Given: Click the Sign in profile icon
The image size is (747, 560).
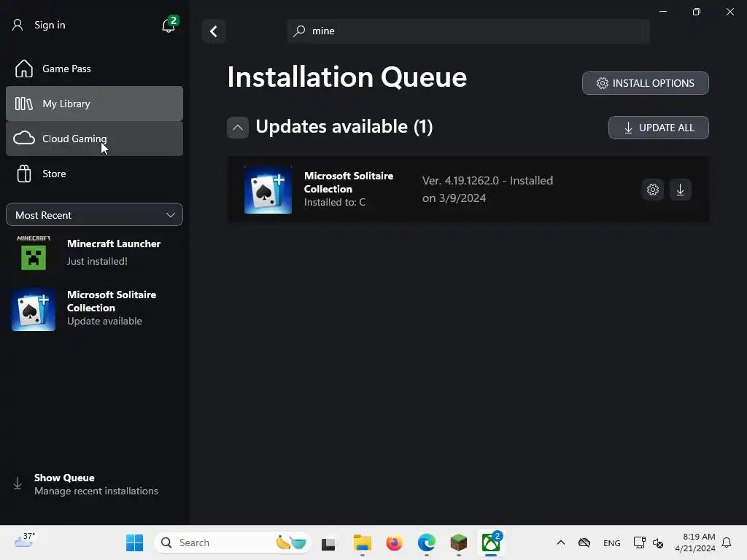Looking at the screenshot, I should [18, 25].
